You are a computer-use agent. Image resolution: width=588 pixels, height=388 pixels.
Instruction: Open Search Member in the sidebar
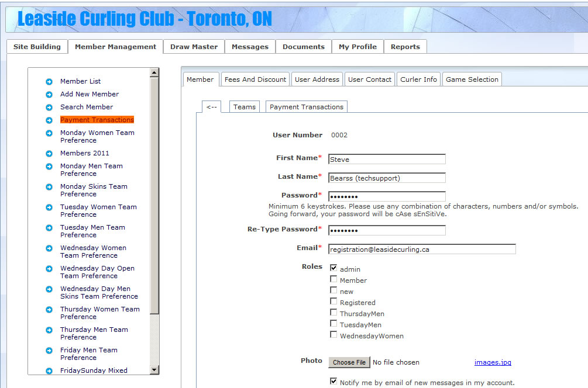click(87, 107)
